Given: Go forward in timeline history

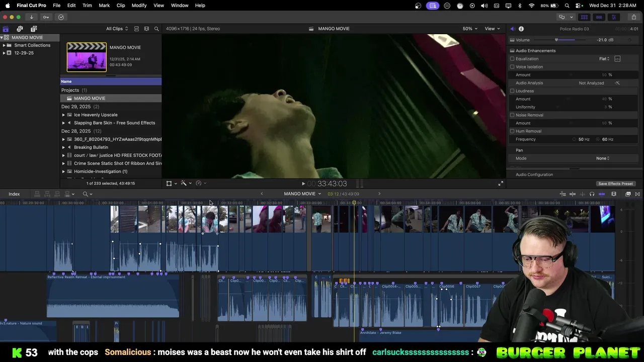Looking at the screenshot, I should [379, 194].
